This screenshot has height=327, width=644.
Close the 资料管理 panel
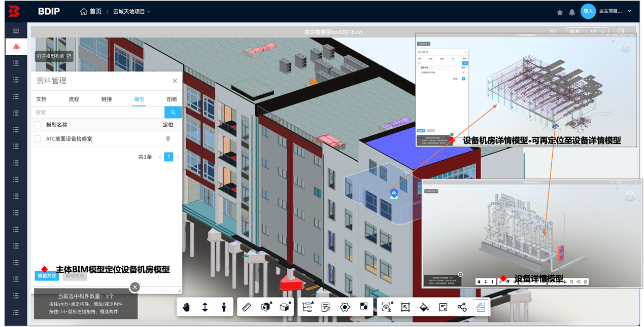tap(175, 81)
